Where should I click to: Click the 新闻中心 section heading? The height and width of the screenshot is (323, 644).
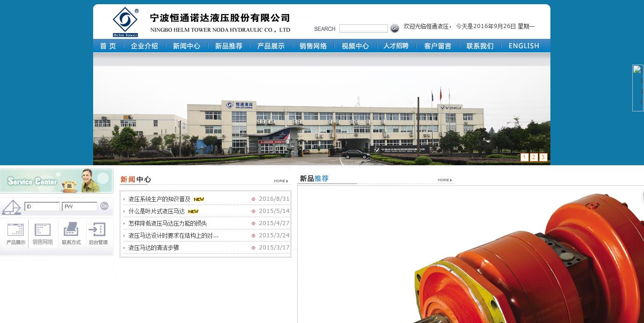pyautogui.click(x=136, y=179)
